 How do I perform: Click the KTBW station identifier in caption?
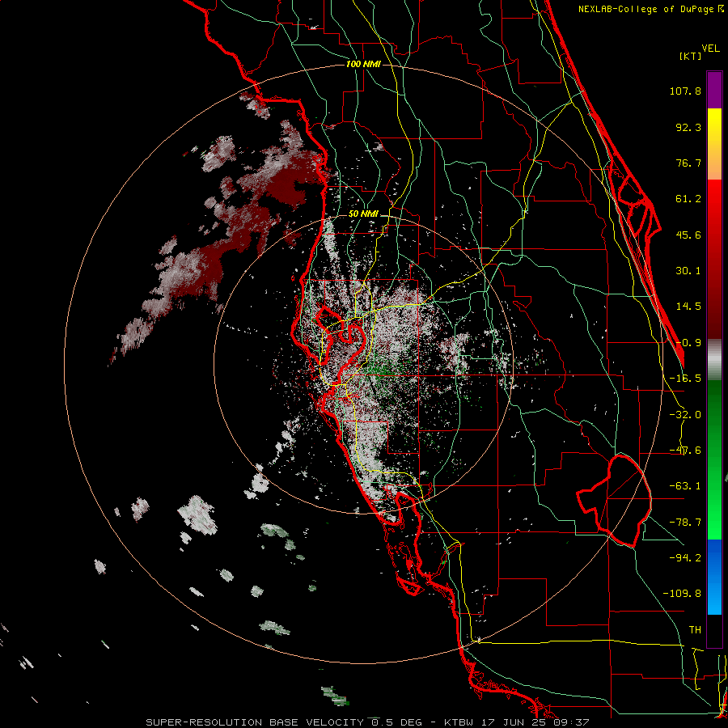click(x=459, y=722)
